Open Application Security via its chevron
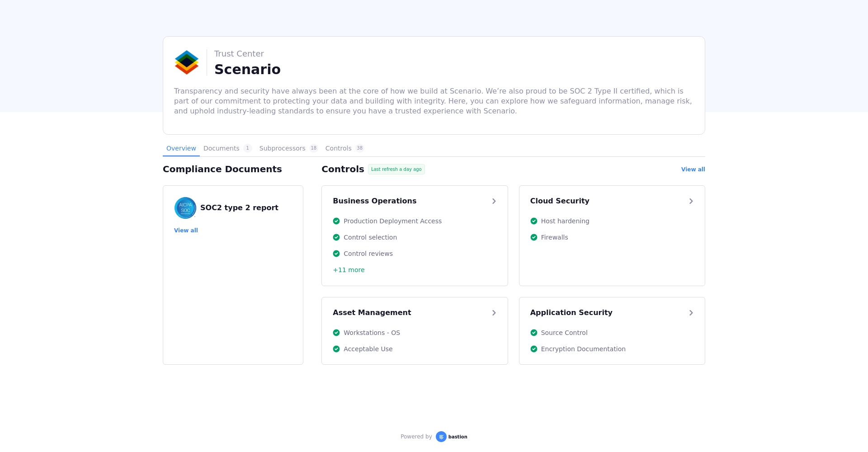868x452 pixels. [x=691, y=313]
